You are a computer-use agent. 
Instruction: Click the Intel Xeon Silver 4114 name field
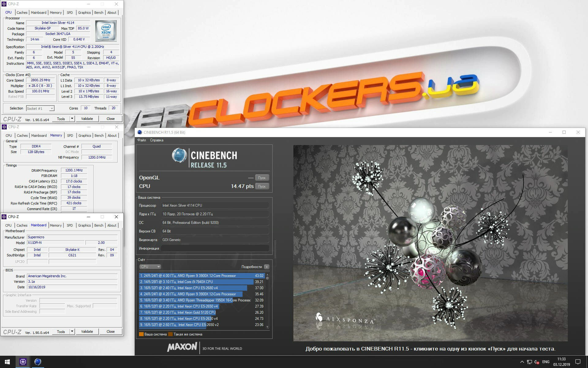click(x=58, y=23)
